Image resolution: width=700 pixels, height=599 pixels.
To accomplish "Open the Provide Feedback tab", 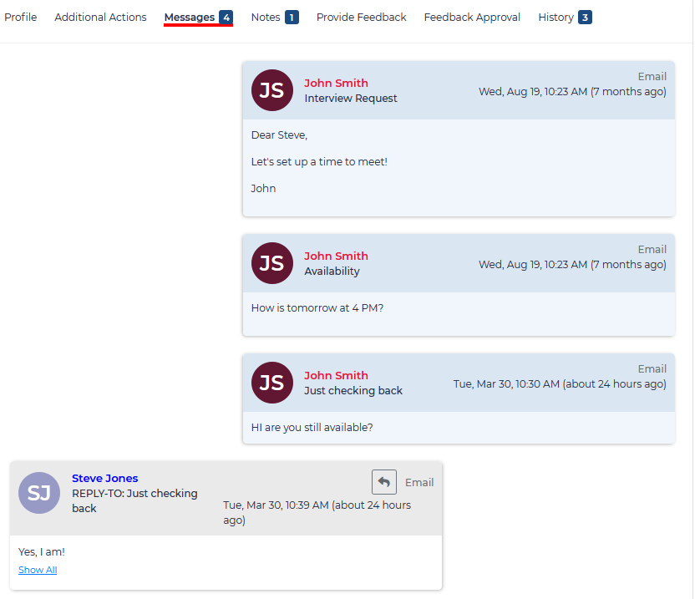I will (x=361, y=17).
